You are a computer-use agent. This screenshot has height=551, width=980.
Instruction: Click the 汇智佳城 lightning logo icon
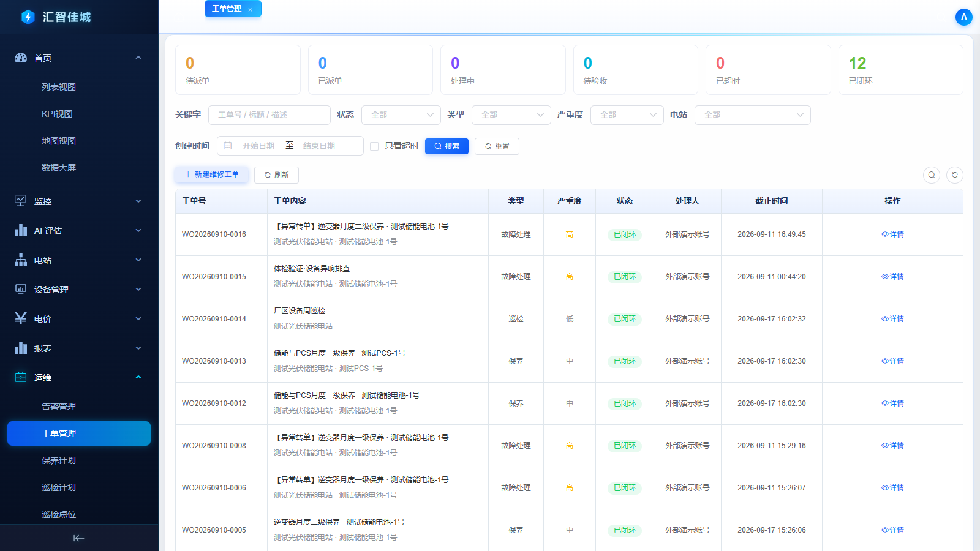[28, 17]
